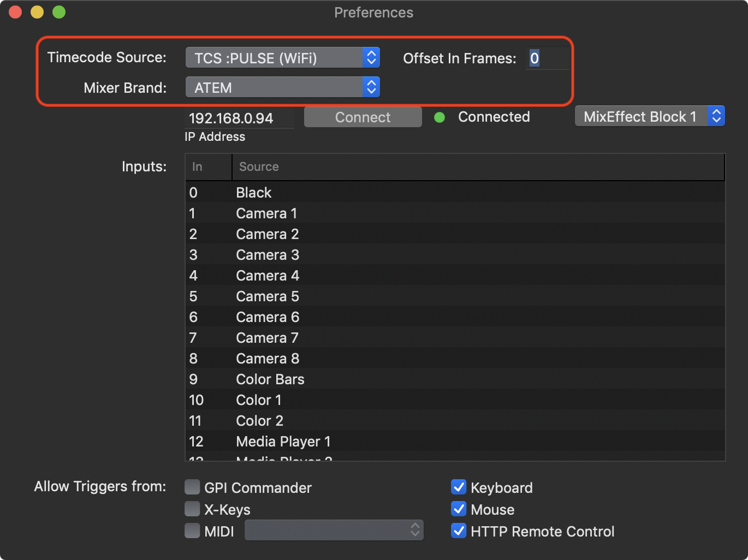Expand the MixEffect Block 1 selector
The width and height of the screenshot is (748, 560).
[x=649, y=116]
